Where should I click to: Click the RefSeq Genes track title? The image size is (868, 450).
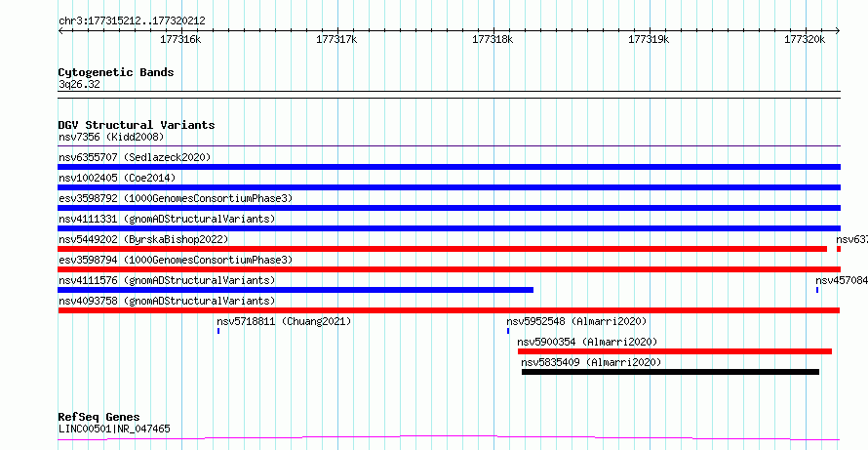(x=99, y=417)
